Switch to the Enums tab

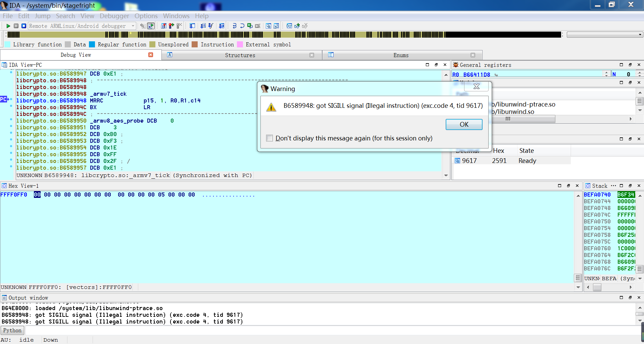pos(401,55)
